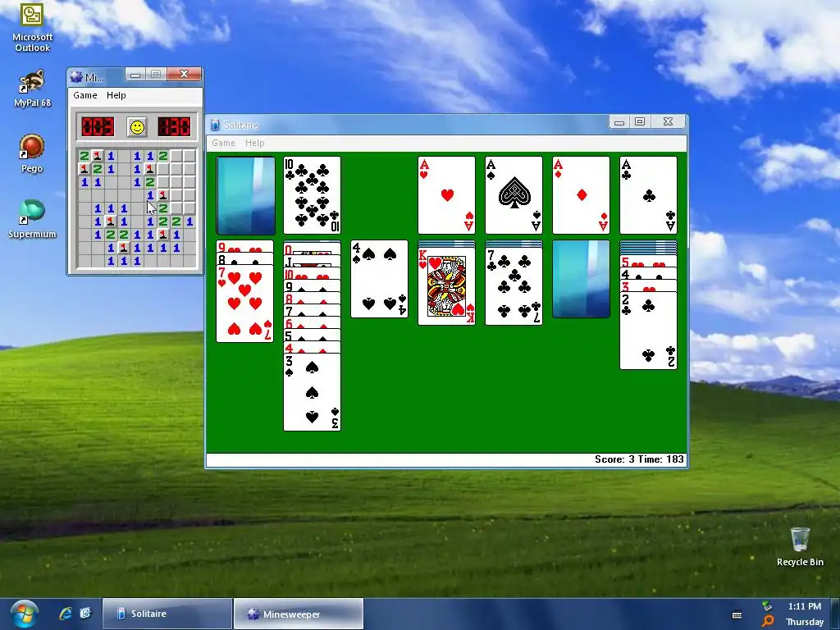Click the orange magnifier tray icon

(767, 622)
